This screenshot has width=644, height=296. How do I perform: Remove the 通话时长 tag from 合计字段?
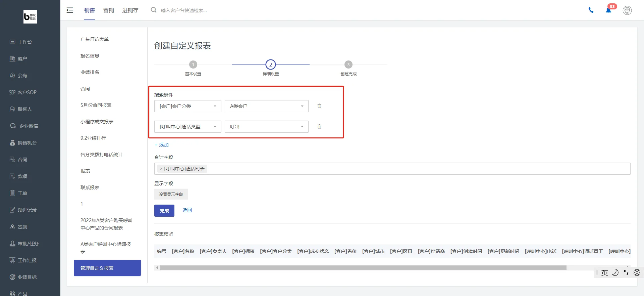click(x=161, y=169)
